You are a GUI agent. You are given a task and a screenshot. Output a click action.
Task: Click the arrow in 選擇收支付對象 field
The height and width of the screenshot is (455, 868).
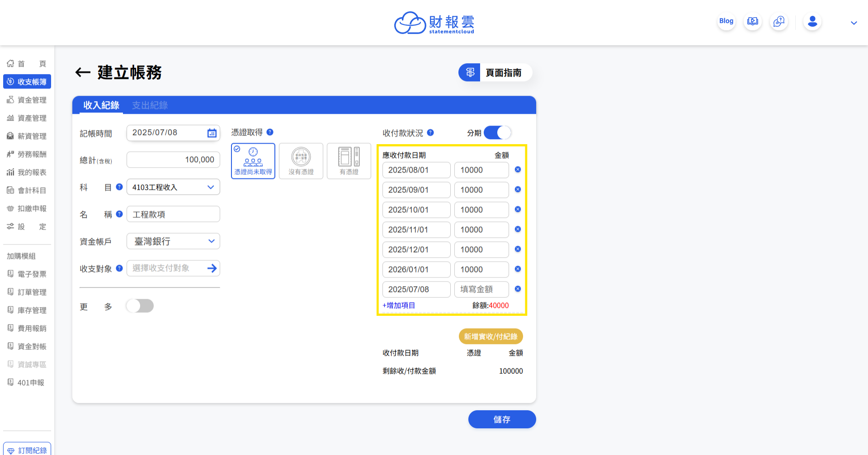pyautogui.click(x=212, y=268)
